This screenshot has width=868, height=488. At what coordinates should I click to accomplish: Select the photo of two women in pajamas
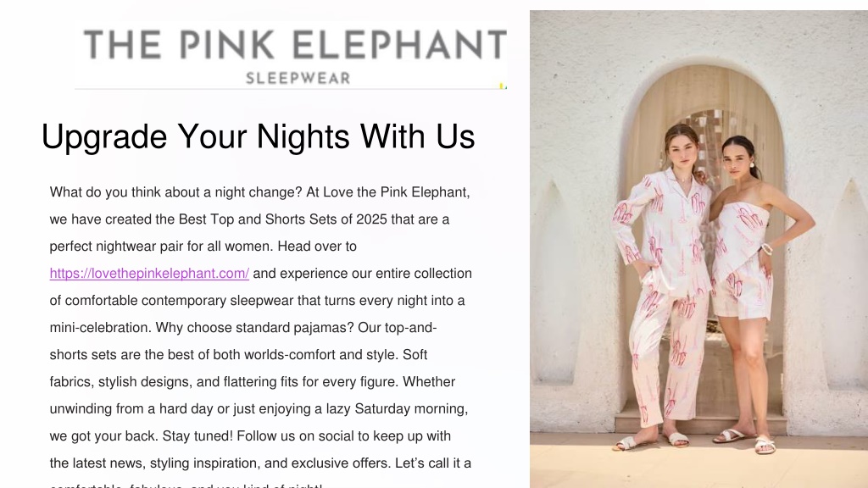click(698, 249)
